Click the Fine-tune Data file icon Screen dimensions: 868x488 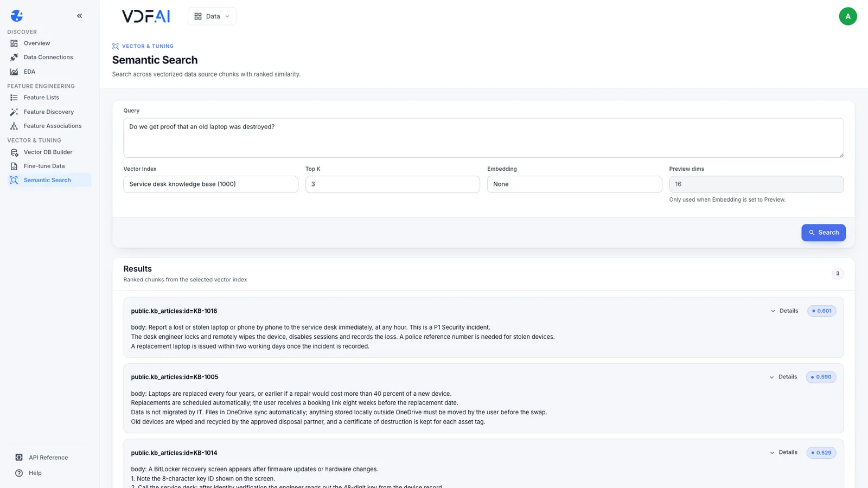[x=14, y=166]
